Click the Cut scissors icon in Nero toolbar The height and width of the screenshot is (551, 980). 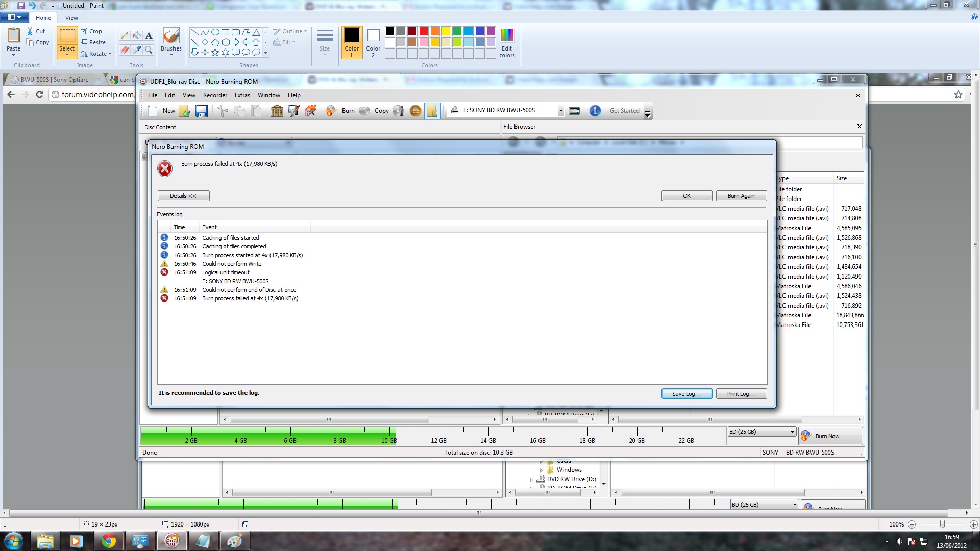222,111
